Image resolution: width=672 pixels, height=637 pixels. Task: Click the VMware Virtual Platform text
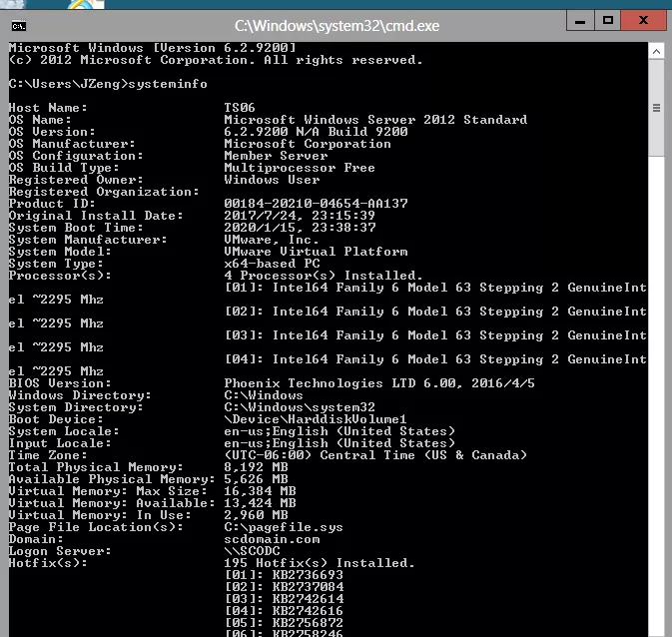tap(316, 252)
